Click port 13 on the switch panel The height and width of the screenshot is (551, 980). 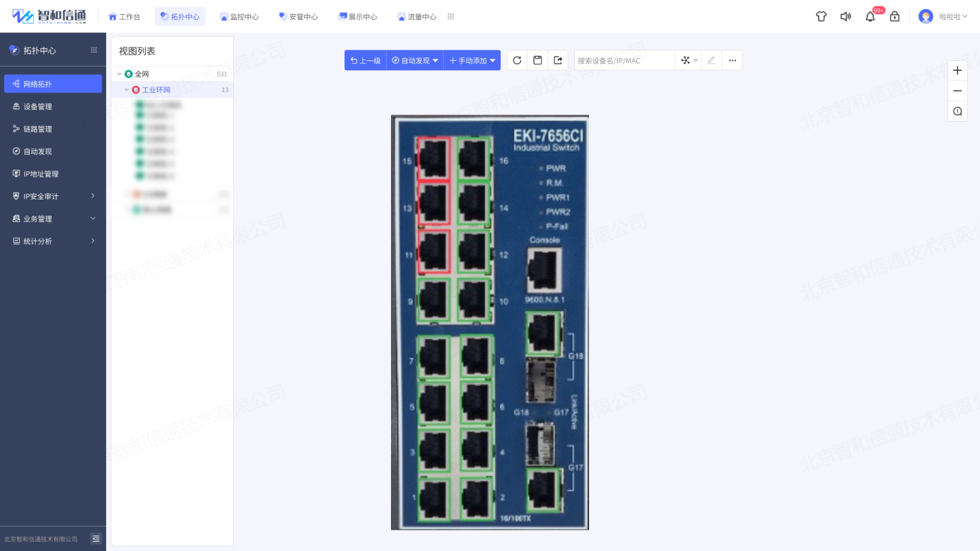click(433, 205)
